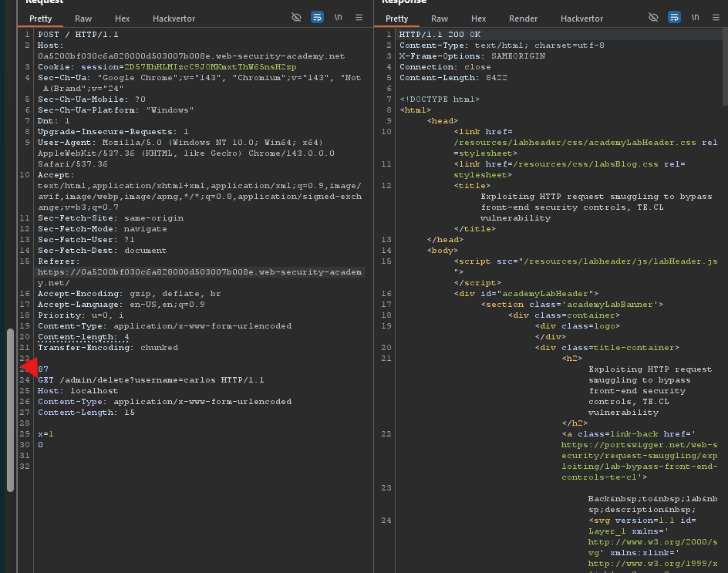
Task: Click the 'GET /admin/delete?username=carlos' smuggled line
Action: coord(151,380)
